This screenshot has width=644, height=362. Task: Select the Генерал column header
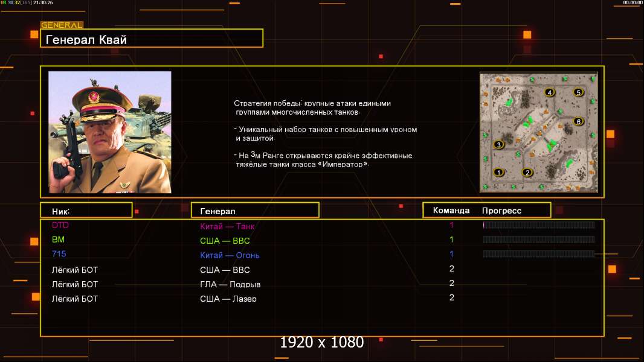[255, 211]
